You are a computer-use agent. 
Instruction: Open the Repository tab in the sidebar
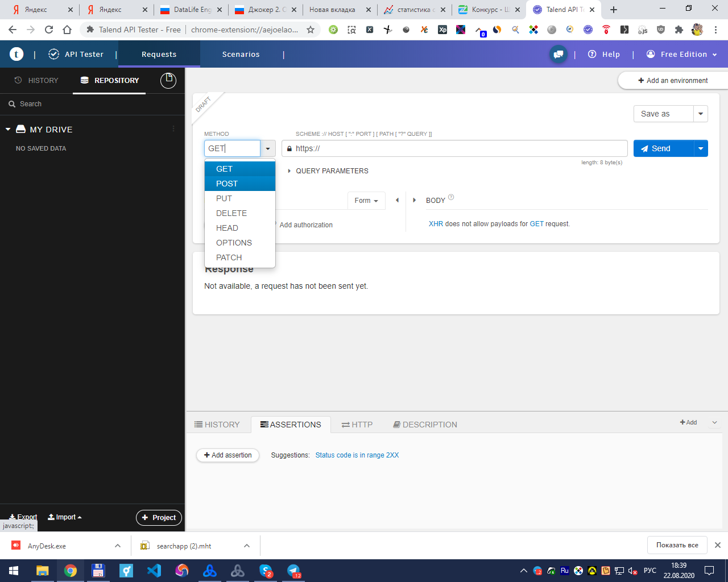[110, 81]
